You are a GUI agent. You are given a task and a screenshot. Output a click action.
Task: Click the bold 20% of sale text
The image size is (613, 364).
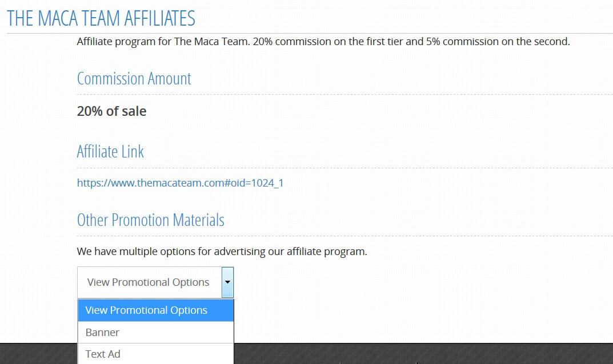[x=111, y=111]
